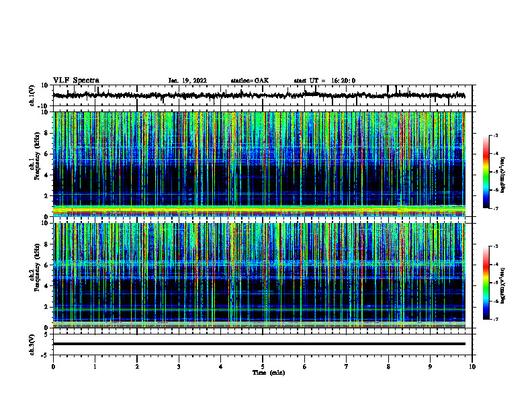Click the time axis tick label "7"
Image resolution: width=532 pixels, height=411 pixels.
[347, 367]
